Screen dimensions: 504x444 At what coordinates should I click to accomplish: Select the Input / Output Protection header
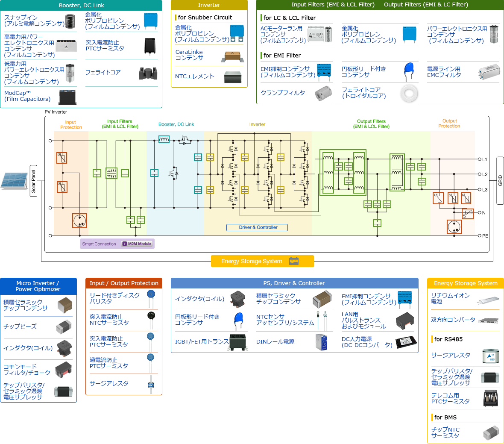coord(124,283)
